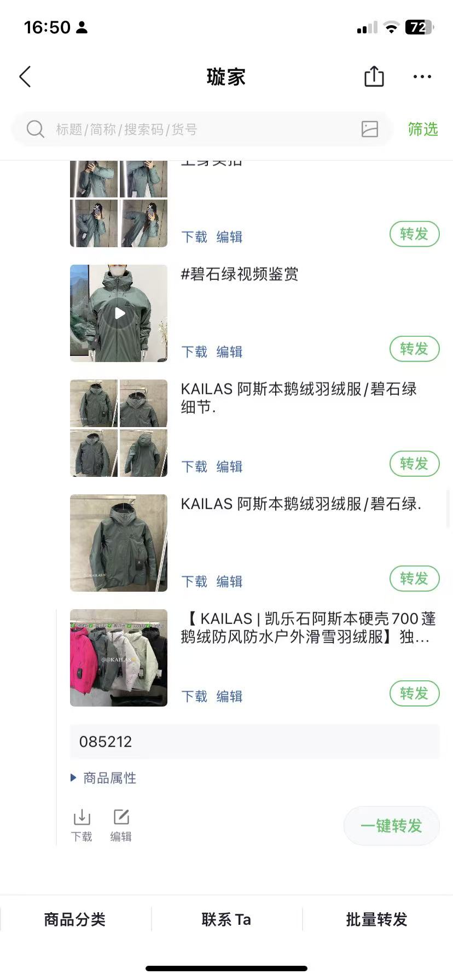Tap 下载 link for 碧石绿细节 post

[x=194, y=466]
